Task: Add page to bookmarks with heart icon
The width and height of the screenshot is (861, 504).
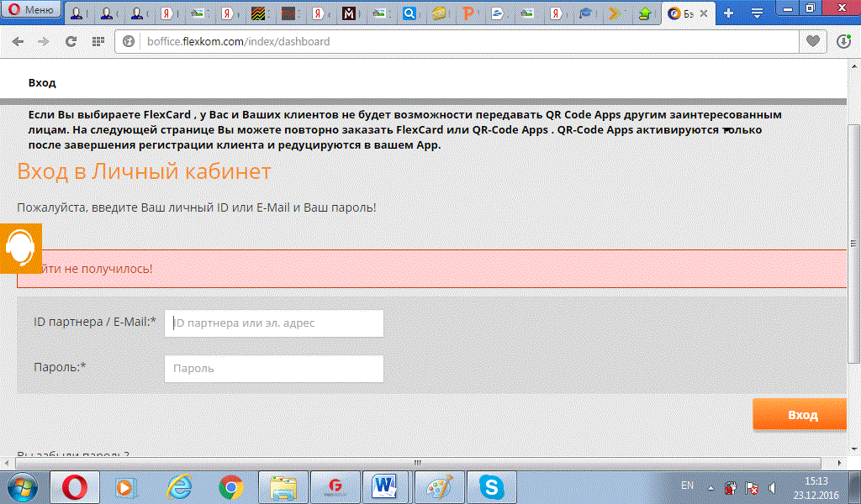Action: 813,41
